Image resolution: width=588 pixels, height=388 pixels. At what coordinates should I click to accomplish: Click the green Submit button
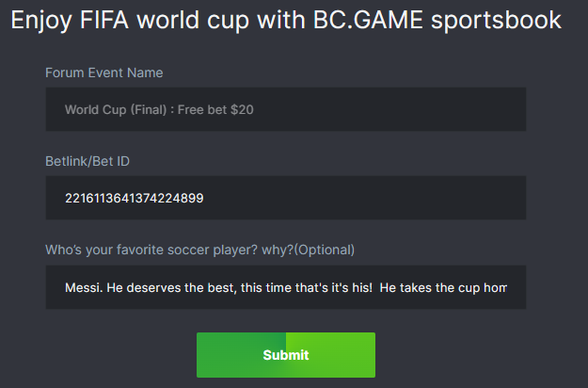(285, 355)
